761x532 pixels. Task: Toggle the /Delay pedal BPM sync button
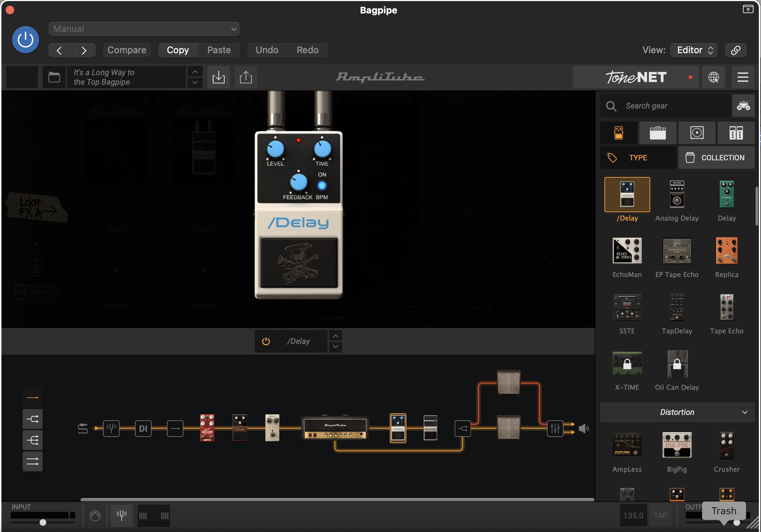point(322,185)
